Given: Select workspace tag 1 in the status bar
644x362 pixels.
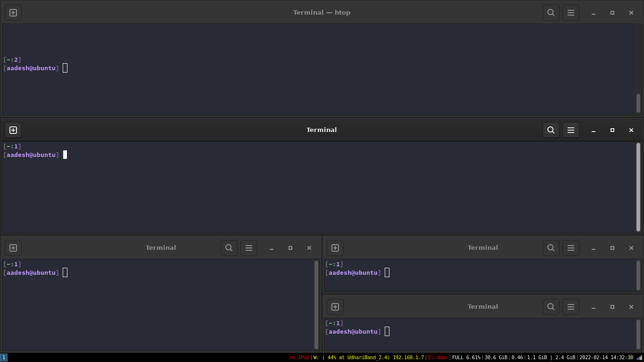Looking at the screenshot, I should (x=3, y=357).
